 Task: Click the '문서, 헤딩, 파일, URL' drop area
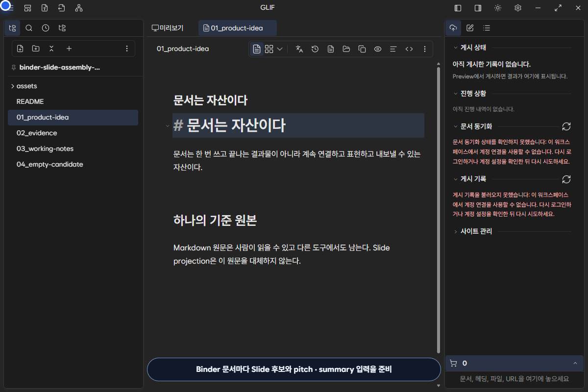coord(514,379)
